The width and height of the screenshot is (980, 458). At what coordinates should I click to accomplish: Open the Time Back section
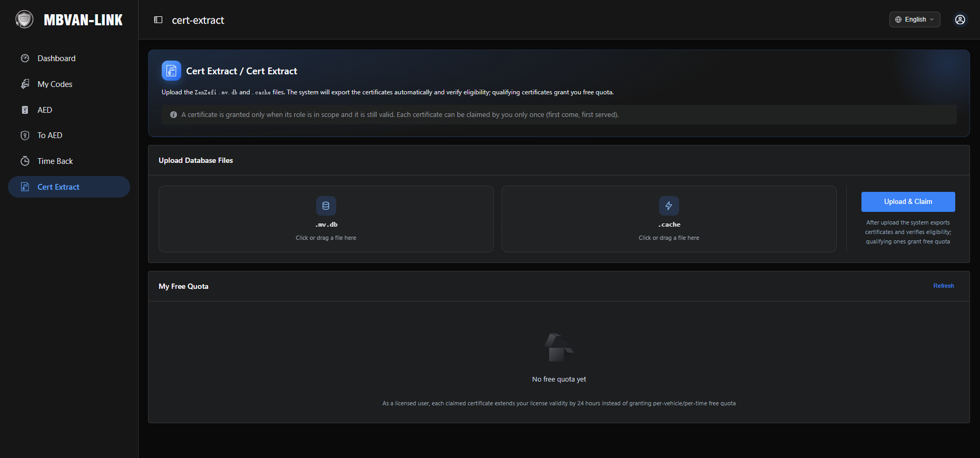tap(69, 161)
